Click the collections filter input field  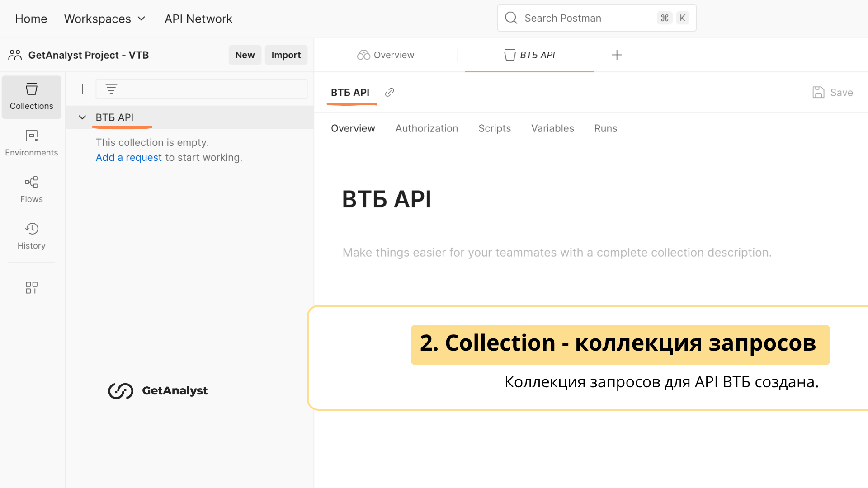pyautogui.click(x=202, y=89)
